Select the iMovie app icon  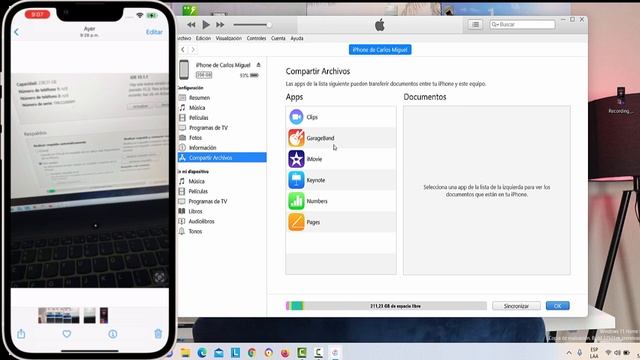click(296, 159)
